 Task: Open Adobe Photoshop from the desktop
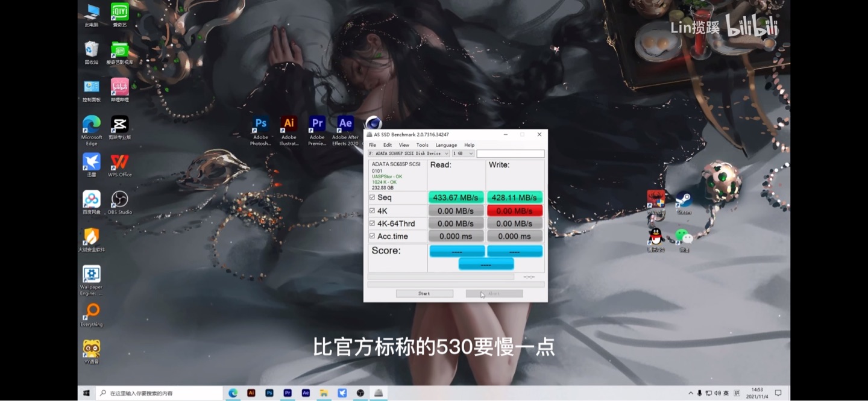(x=260, y=130)
